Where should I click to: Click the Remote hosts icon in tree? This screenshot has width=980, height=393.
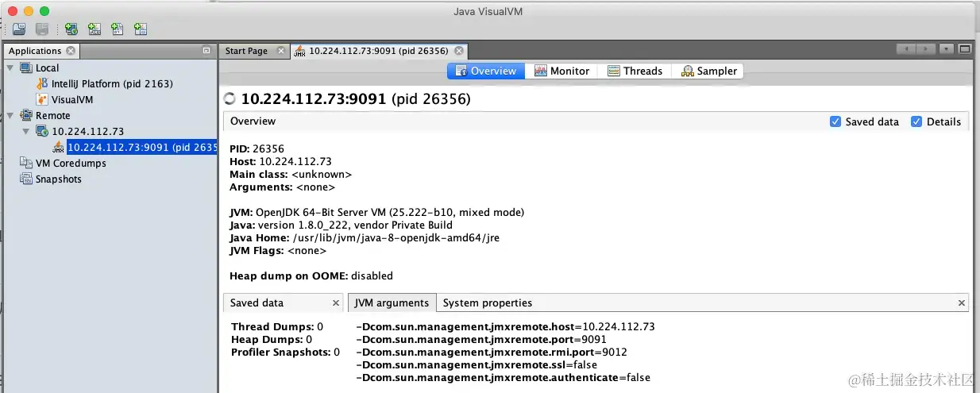tap(26, 115)
